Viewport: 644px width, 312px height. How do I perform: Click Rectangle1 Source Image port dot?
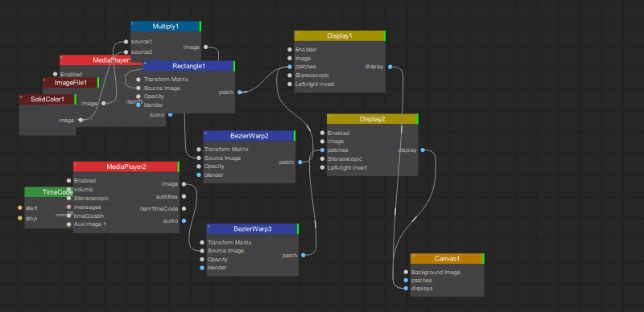[138, 88]
